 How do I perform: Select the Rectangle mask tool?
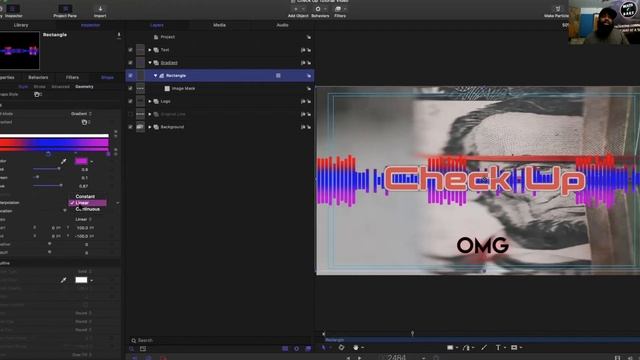click(x=514, y=348)
